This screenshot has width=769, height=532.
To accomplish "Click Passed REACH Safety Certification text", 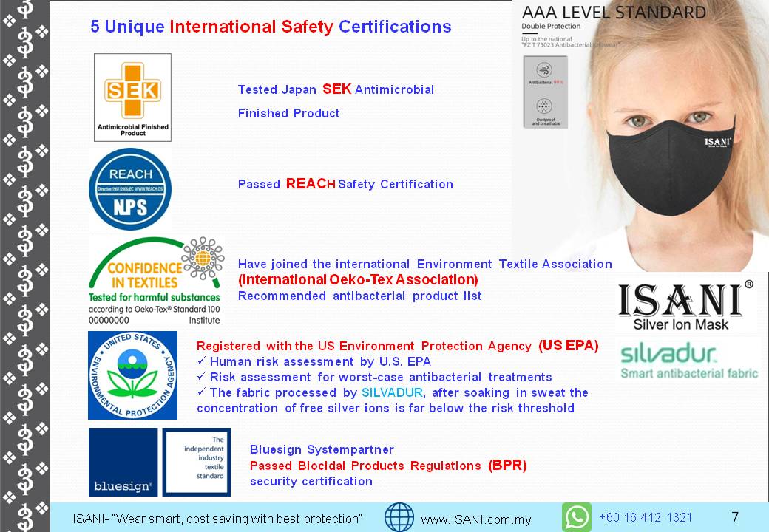I will tap(345, 184).
